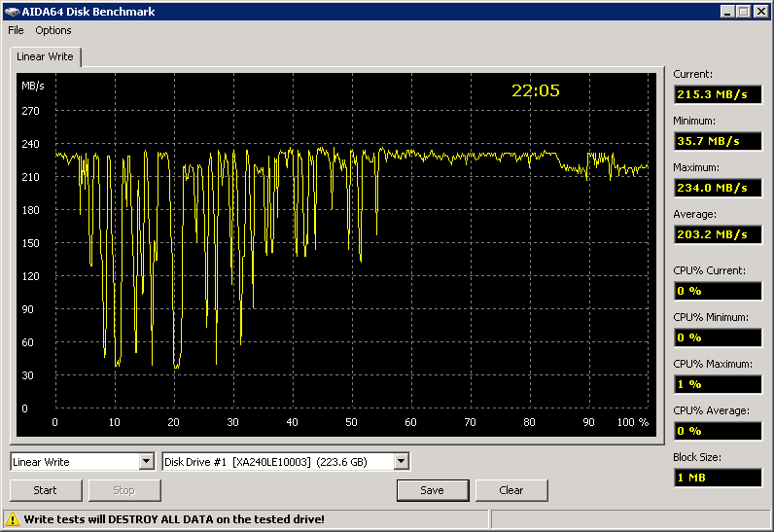Click the Current: label
The image size is (774, 532).
pyautogui.click(x=692, y=74)
